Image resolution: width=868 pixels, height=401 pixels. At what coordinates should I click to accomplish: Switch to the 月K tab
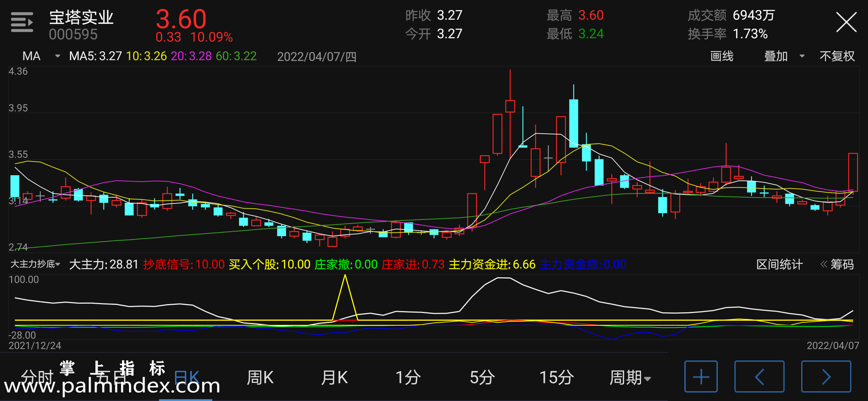pos(334,378)
